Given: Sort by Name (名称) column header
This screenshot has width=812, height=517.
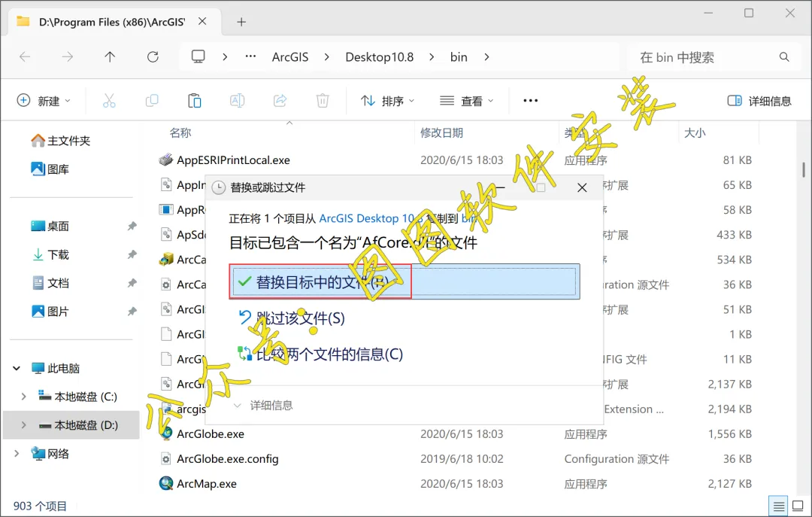Looking at the screenshot, I should 180,132.
